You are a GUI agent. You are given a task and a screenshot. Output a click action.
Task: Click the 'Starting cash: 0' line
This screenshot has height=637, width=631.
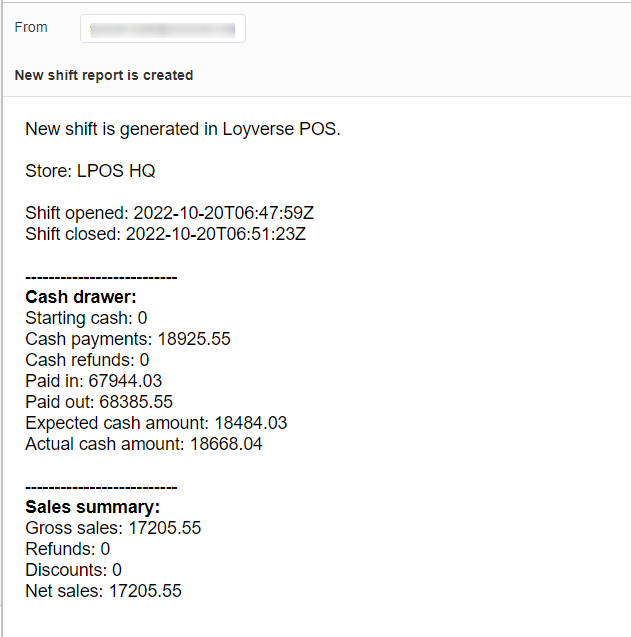click(x=86, y=318)
